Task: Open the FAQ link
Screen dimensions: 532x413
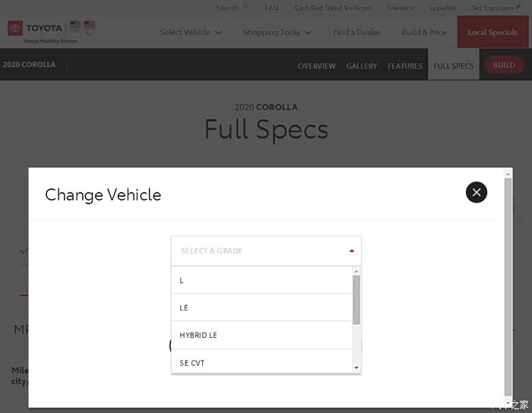Action: tap(271, 8)
